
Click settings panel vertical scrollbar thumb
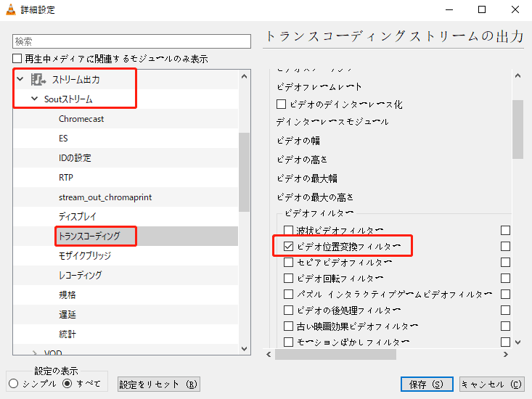[x=517, y=129]
